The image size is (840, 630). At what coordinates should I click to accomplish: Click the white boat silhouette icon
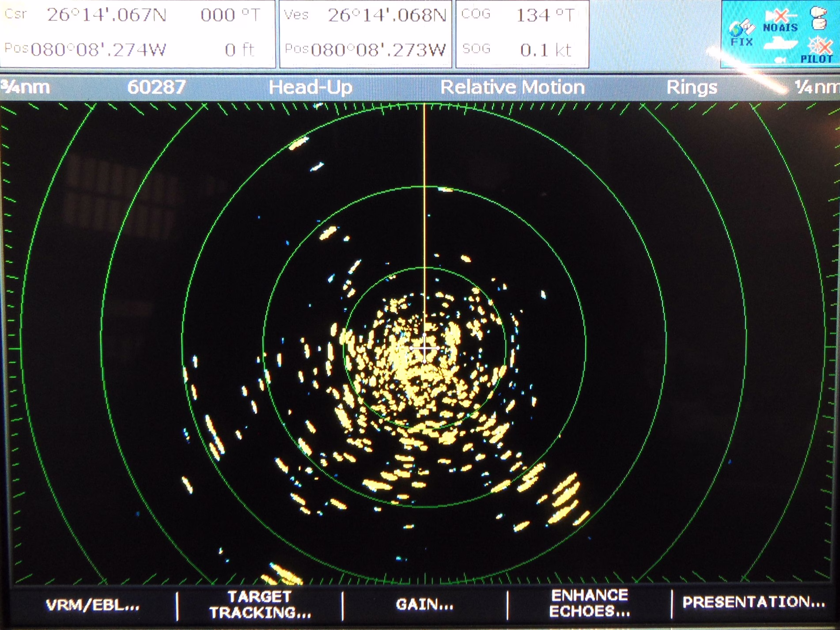(x=780, y=44)
